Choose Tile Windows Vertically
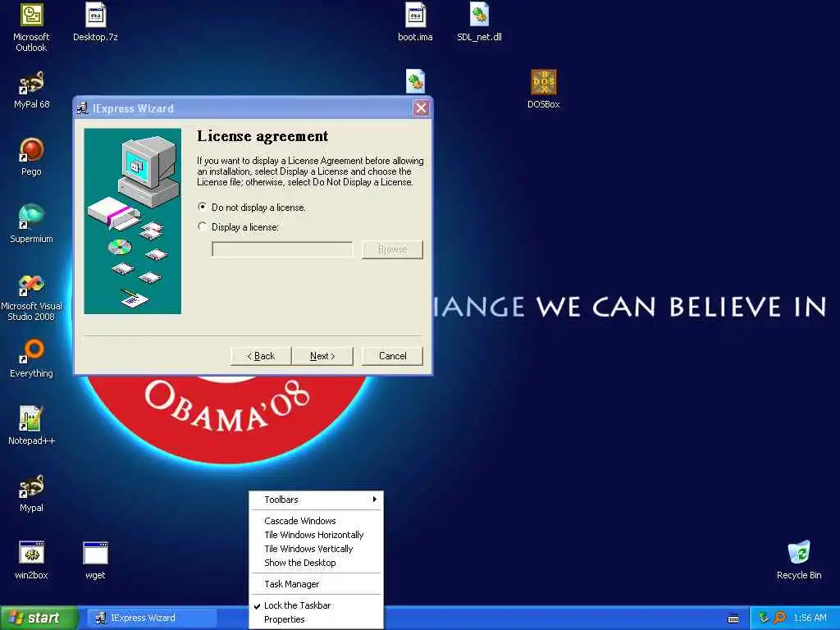Image resolution: width=840 pixels, height=630 pixels. [x=317, y=549]
